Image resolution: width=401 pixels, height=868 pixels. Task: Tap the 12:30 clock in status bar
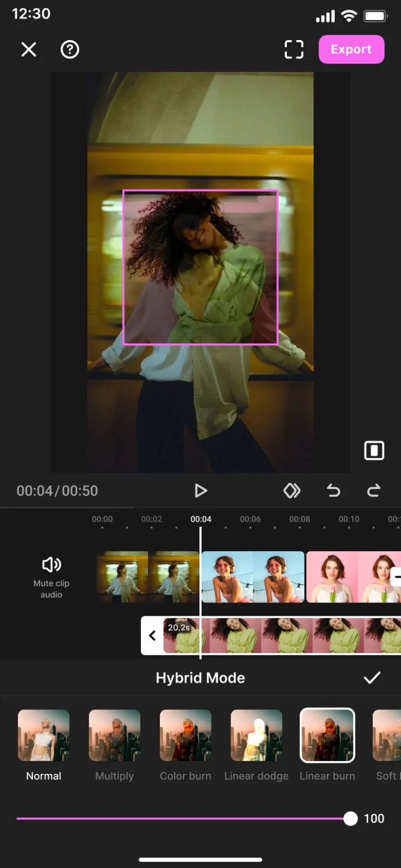pyautogui.click(x=31, y=13)
